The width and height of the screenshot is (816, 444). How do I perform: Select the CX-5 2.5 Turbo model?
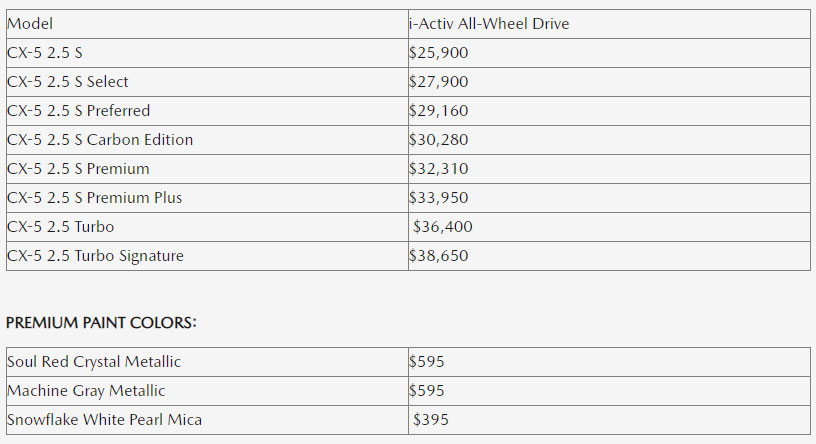pyautogui.click(x=61, y=227)
